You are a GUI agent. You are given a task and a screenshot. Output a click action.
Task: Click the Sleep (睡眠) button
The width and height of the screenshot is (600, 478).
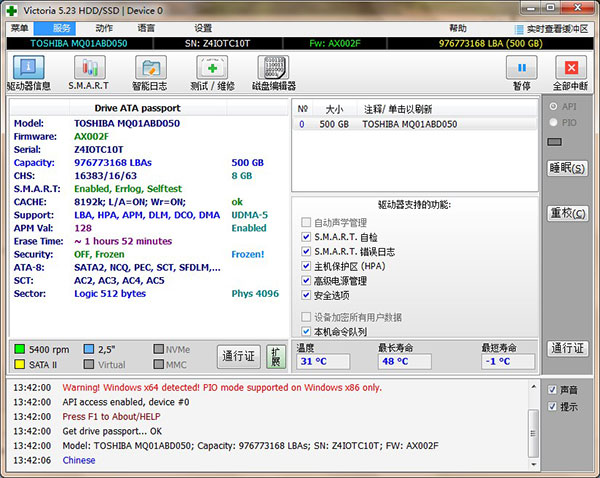[567, 167]
